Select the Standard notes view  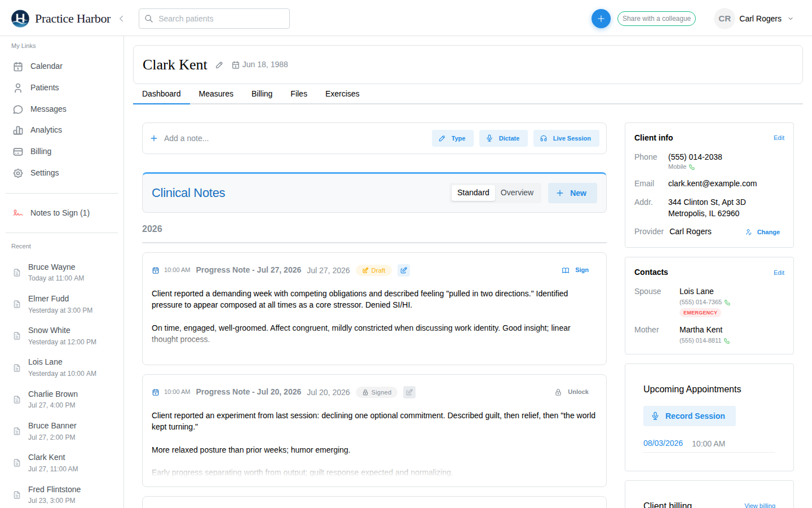pyautogui.click(x=473, y=192)
